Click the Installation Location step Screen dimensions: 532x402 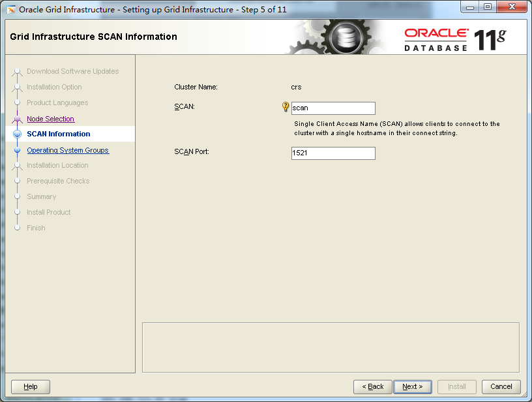pos(57,165)
